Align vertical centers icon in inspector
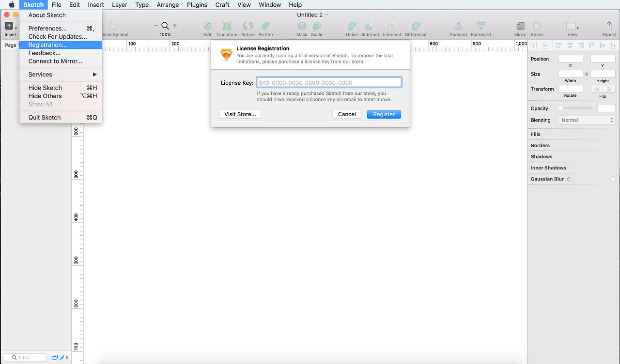Screen dimensions: 620x364 click(x=602, y=45)
